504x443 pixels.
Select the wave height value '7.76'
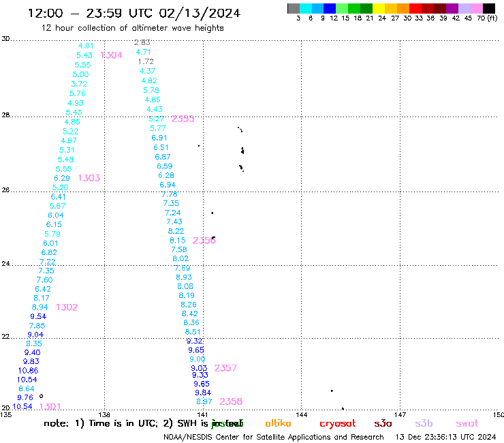click(x=170, y=194)
